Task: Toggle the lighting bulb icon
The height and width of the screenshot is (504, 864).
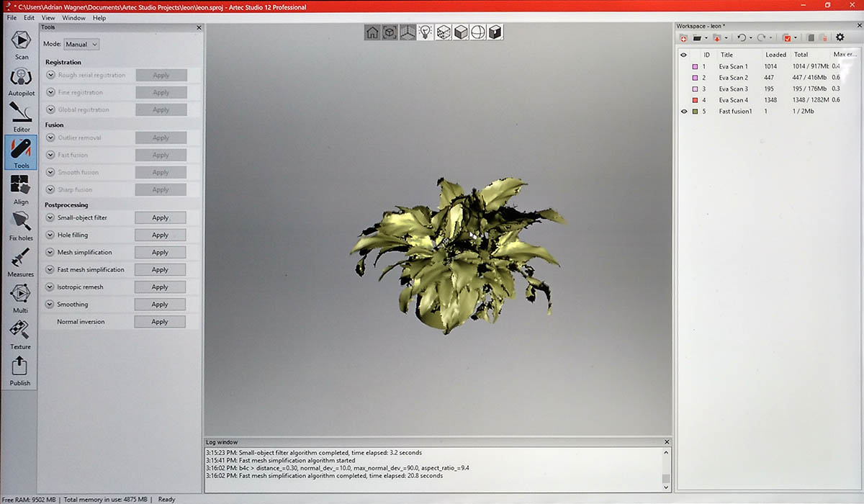Action: pyautogui.click(x=426, y=32)
